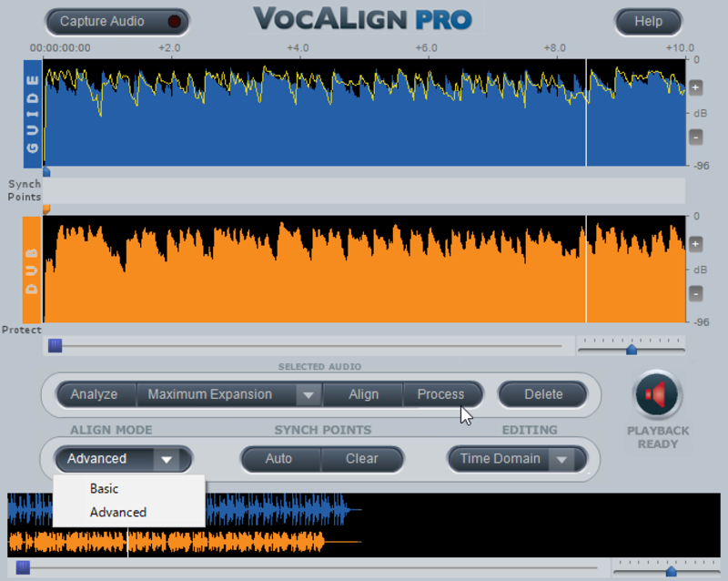Zoom out Dub waveform with minus icon

coord(695,293)
